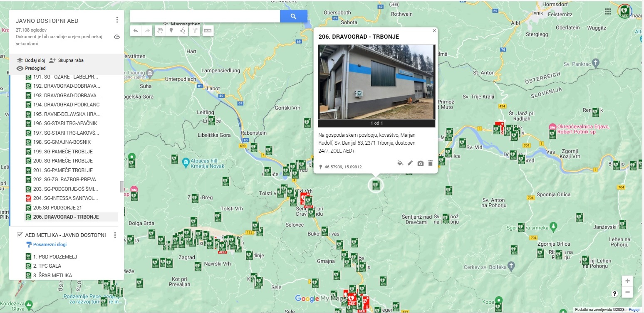
Task: Open the building photo in the popup
Action: pos(376,82)
